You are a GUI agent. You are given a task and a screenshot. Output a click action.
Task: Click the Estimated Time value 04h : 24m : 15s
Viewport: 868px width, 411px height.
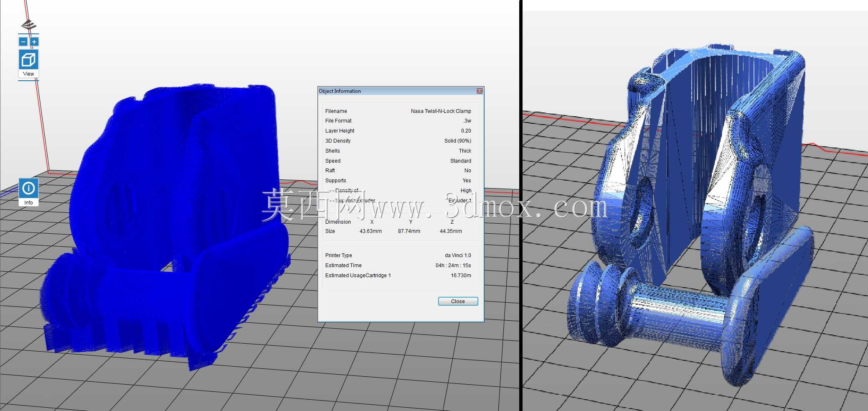(453, 265)
